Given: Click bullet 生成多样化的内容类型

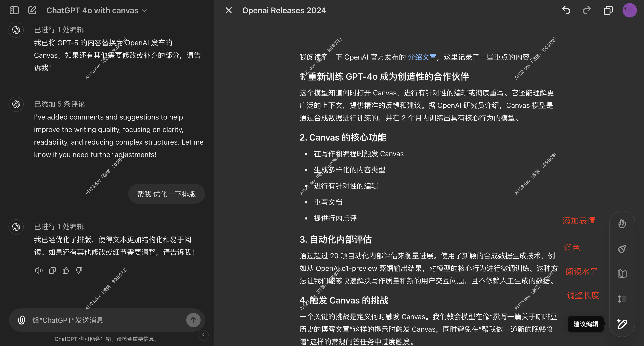Looking at the screenshot, I should click(x=350, y=170).
